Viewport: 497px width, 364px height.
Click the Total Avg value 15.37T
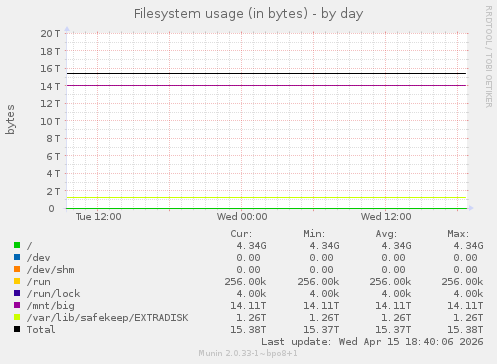393,330
